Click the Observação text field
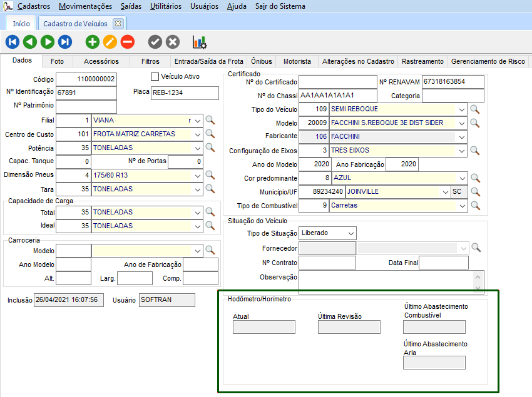This screenshot has width=532, height=397. [x=387, y=281]
